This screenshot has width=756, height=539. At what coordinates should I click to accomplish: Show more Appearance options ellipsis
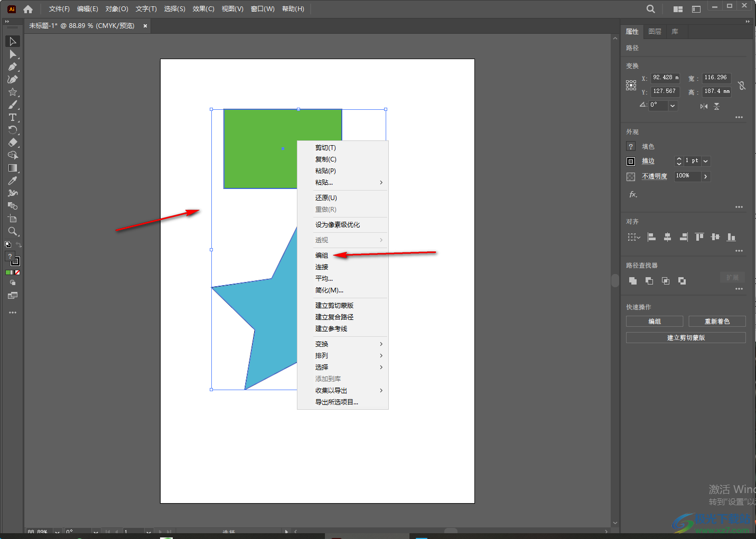pyautogui.click(x=739, y=207)
